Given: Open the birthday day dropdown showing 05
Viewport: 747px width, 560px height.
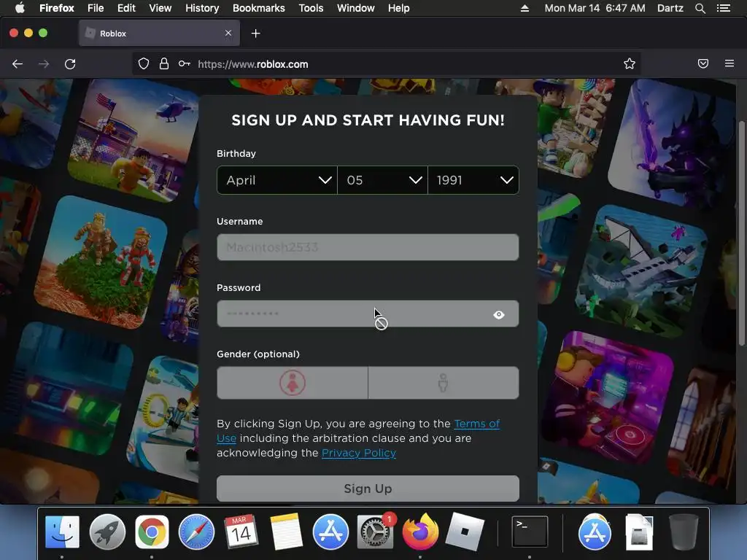Looking at the screenshot, I should click(382, 180).
